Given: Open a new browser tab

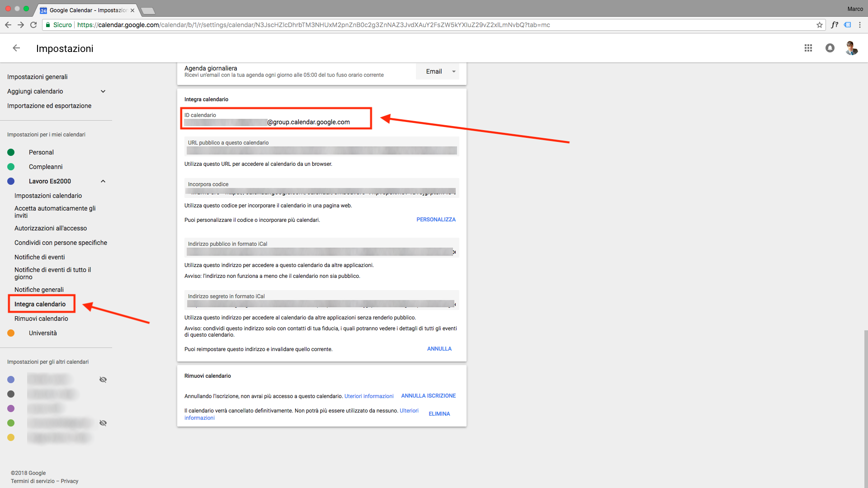Looking at the screenshot, I should click(148, 10).
